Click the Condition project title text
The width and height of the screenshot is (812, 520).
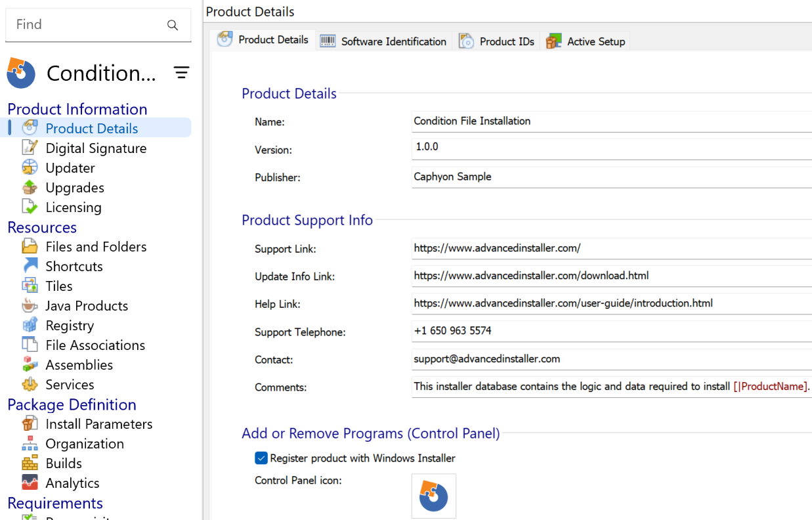[101, 73]
